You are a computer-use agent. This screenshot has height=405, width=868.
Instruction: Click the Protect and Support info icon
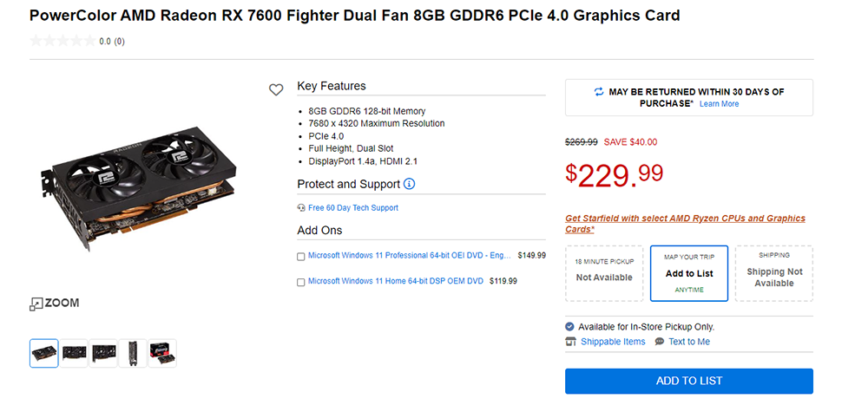pyautogui.click(x=410, y=184)
